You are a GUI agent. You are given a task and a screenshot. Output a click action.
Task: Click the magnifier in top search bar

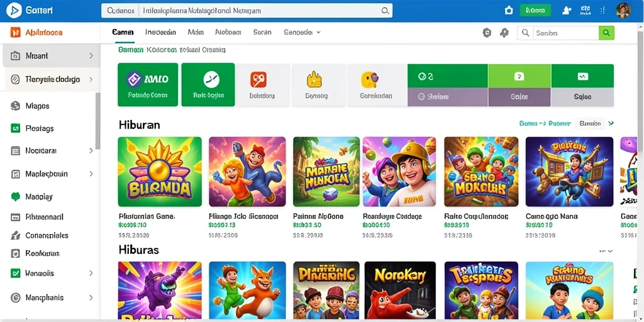click(385, 11)
